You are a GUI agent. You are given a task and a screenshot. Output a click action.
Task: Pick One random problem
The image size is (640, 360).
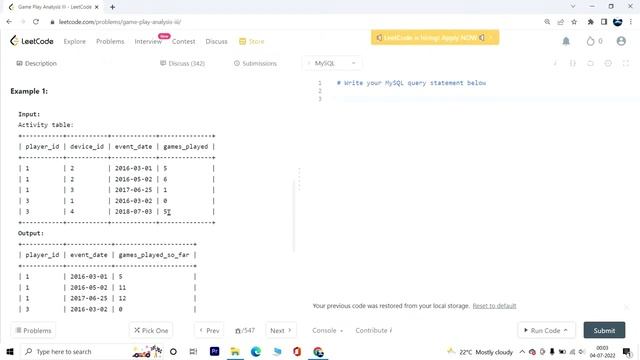pos(151,330)
